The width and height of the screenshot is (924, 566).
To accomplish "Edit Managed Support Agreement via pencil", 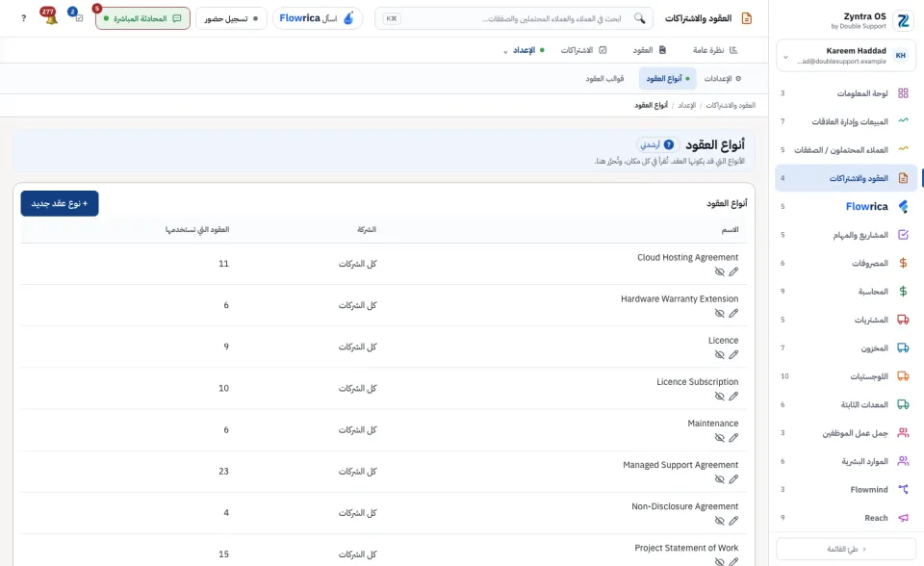I will pyautogui.click(x=733, y=479).
